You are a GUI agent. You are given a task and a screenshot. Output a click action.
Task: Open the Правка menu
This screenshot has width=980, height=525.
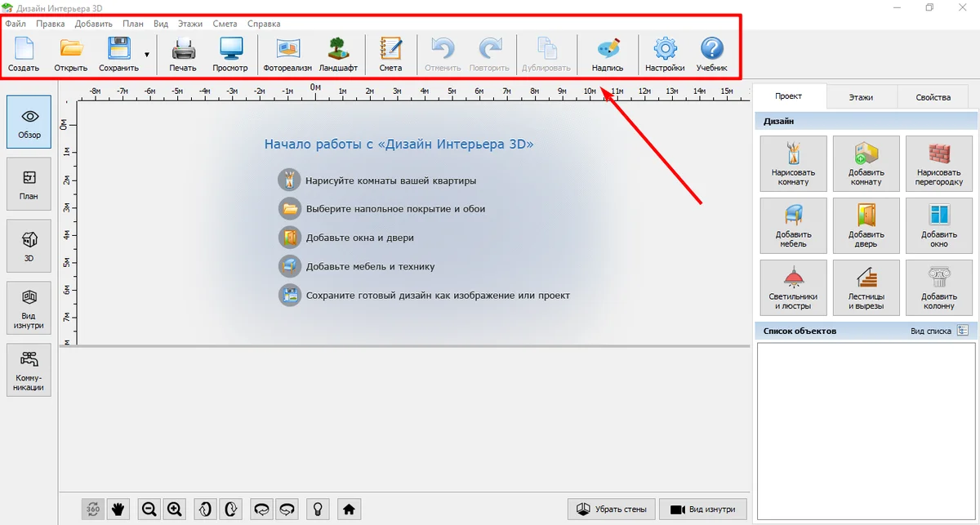tap(51, 24)
